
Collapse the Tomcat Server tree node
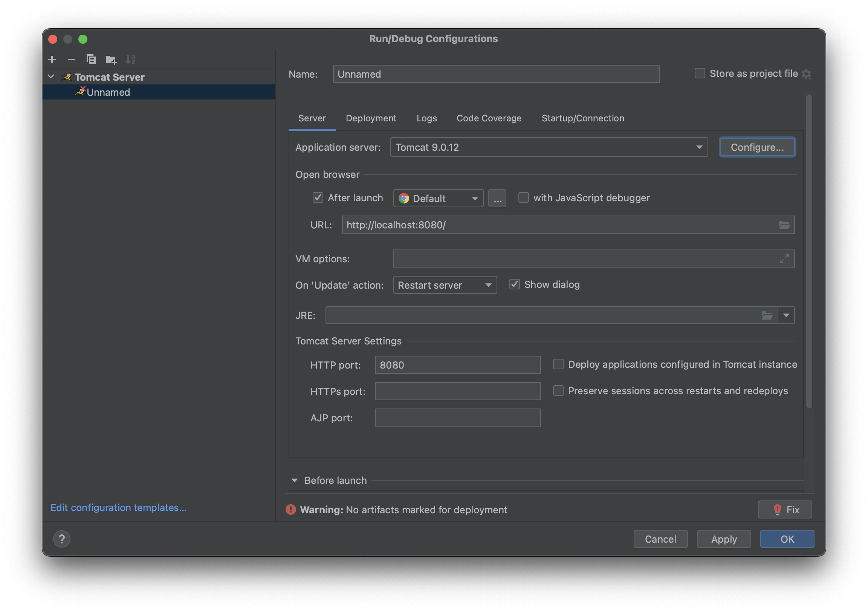[x=51, y=77]
